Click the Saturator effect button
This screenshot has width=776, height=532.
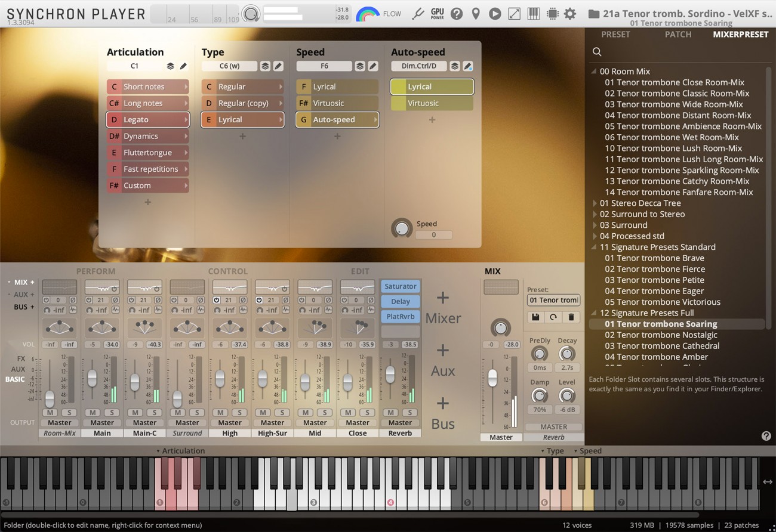(401, 287)
